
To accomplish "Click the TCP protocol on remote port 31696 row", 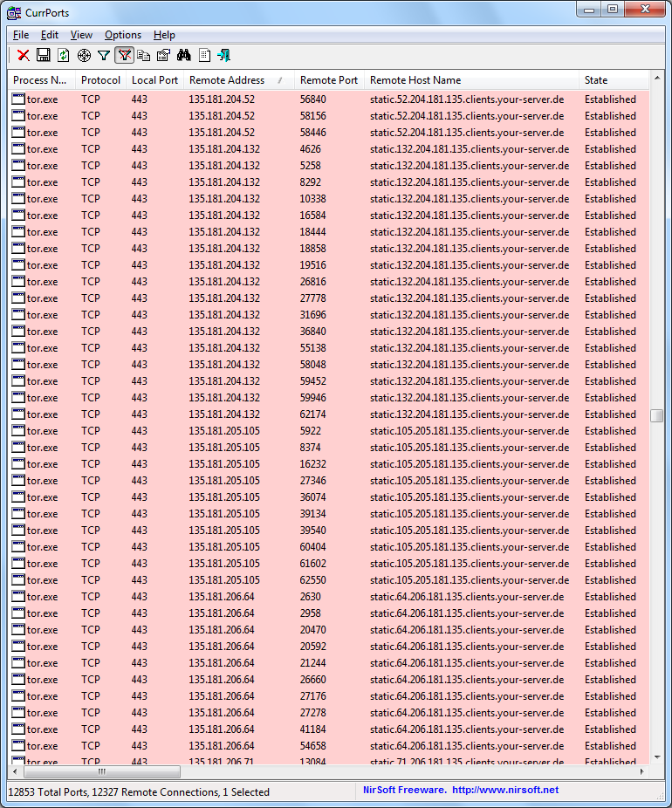I will (90, 315).
